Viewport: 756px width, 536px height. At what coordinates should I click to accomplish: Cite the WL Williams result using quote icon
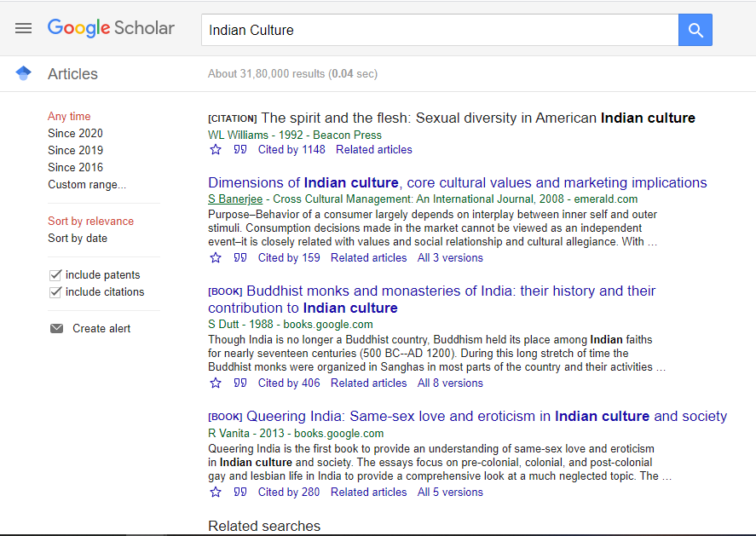pyautogui.click(x=240, y=149)
